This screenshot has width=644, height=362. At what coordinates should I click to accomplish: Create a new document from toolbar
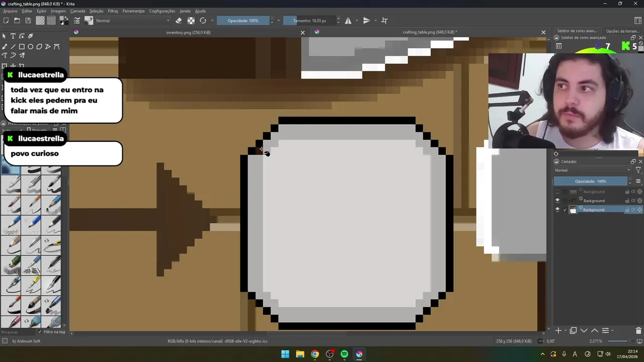point(6,21)
